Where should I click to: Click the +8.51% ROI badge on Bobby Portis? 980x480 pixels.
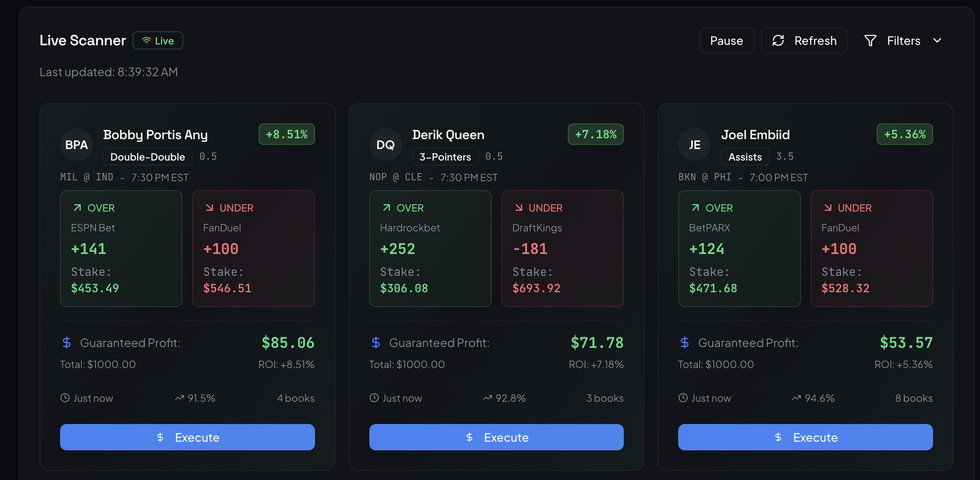coord(287,134)
